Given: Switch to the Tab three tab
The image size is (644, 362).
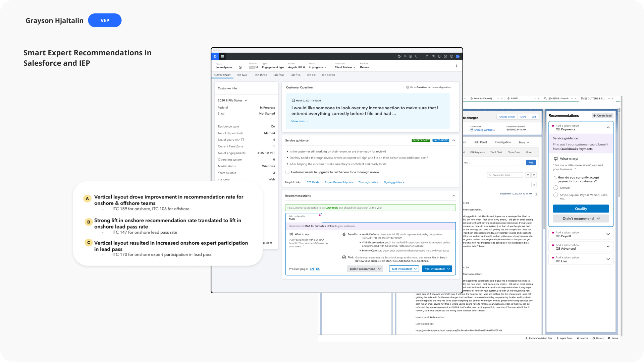Looking at the screenshot, I should coord(260,75).
